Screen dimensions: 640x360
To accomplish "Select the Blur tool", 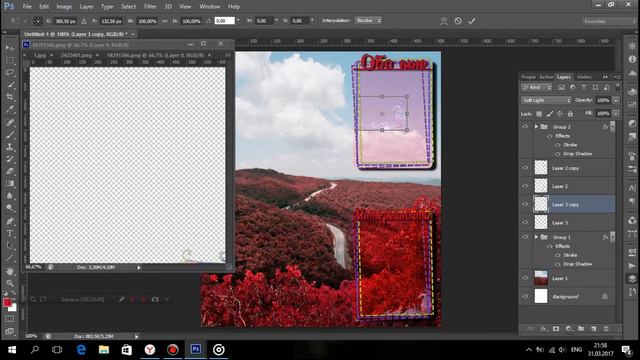I will click(10, 196).
